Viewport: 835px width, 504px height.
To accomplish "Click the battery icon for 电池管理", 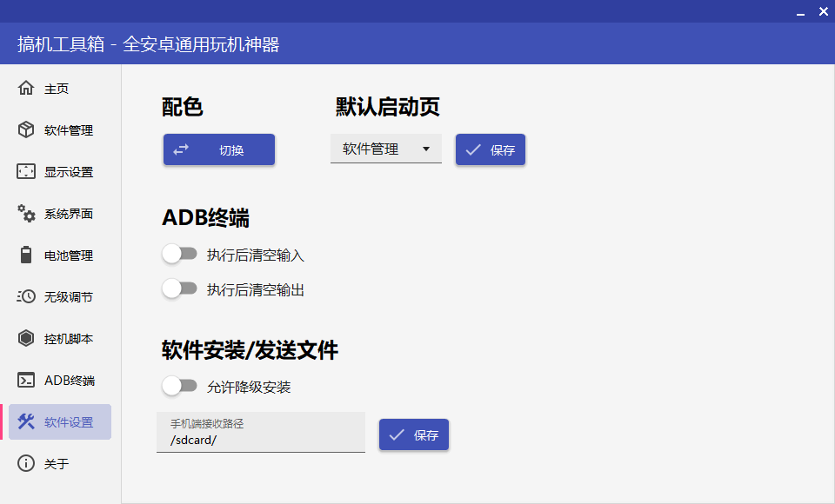I will click(25, 255).
